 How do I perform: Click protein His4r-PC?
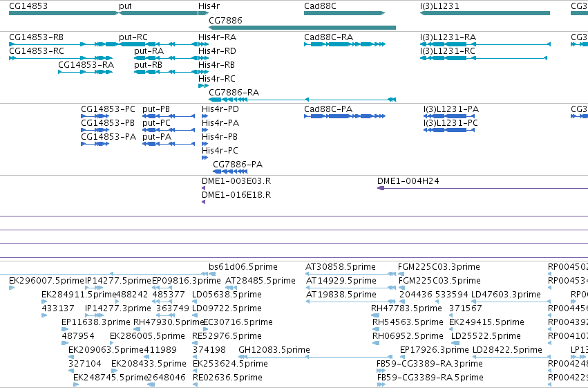tap(220, 151)
